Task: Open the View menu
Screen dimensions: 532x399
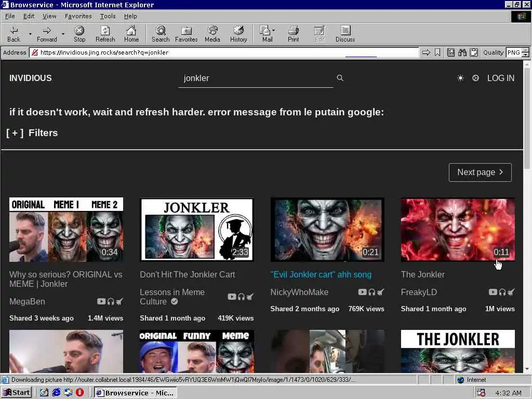Action: tap(49, 16)
